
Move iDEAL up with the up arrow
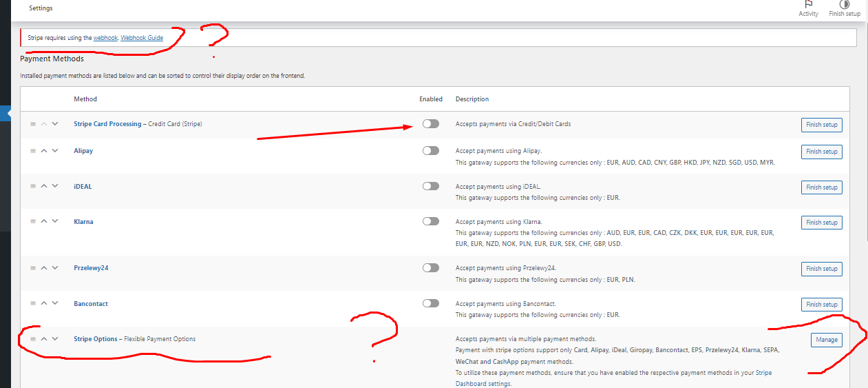44,186
